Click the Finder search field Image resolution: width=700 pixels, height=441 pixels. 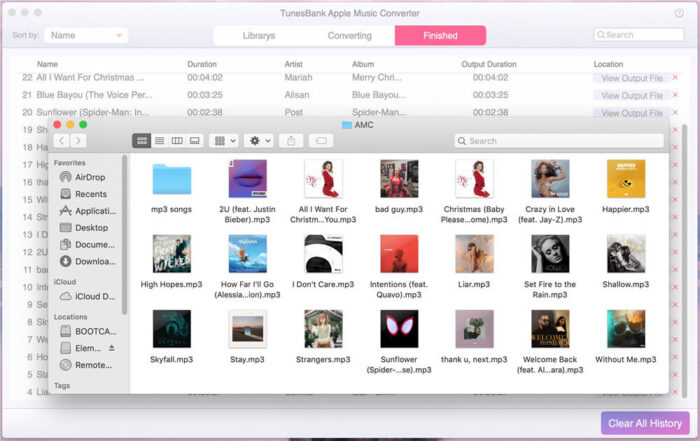coord(558,141)
